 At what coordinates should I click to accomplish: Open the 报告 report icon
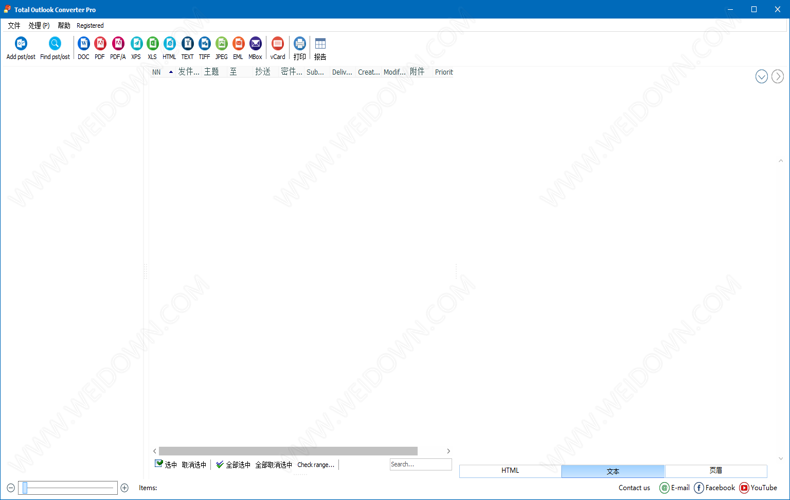click(320, 46)
